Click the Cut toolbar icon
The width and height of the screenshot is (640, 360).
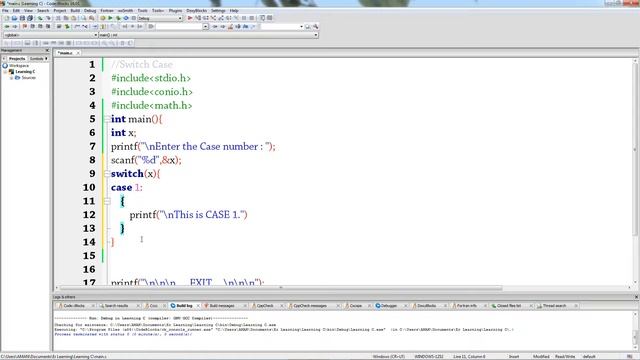coord(58,18)
